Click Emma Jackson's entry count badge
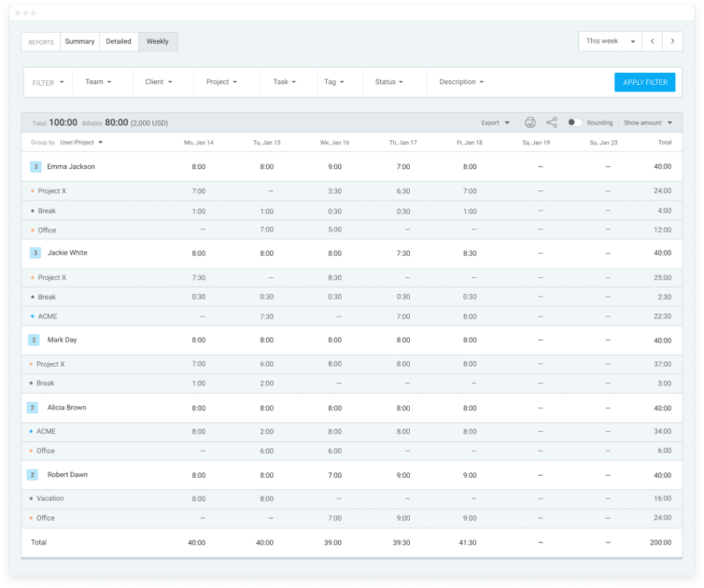The image size is (704, 588). (x=35, y=167)
